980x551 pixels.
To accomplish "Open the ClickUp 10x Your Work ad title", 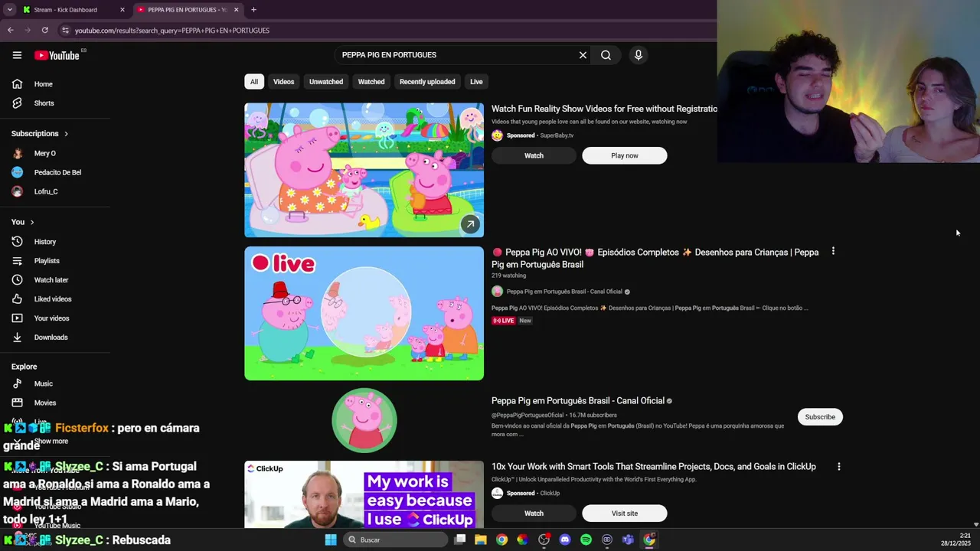I will pyautogui.click(x=653, y=466).
